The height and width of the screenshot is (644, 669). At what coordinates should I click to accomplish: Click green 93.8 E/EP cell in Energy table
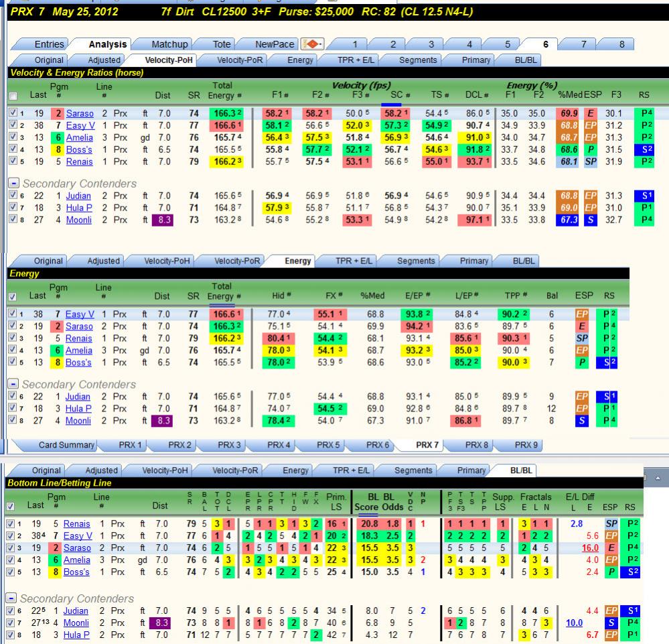point(416,314)
